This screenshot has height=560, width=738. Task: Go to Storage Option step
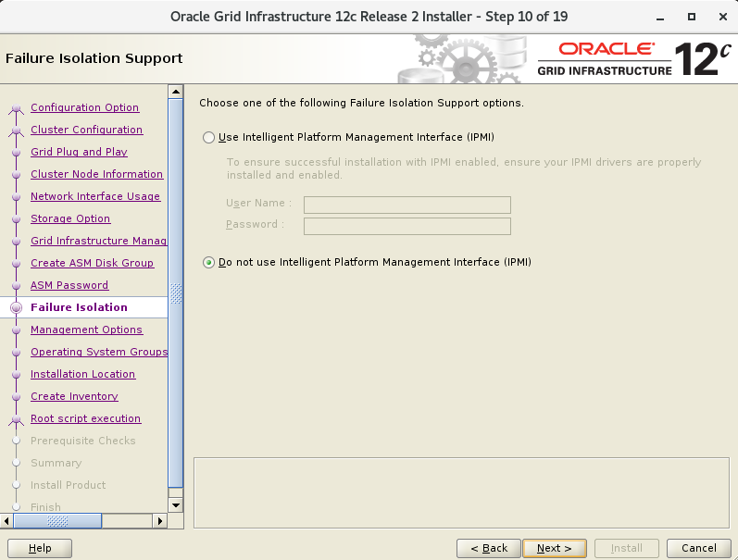pos(70,218)
